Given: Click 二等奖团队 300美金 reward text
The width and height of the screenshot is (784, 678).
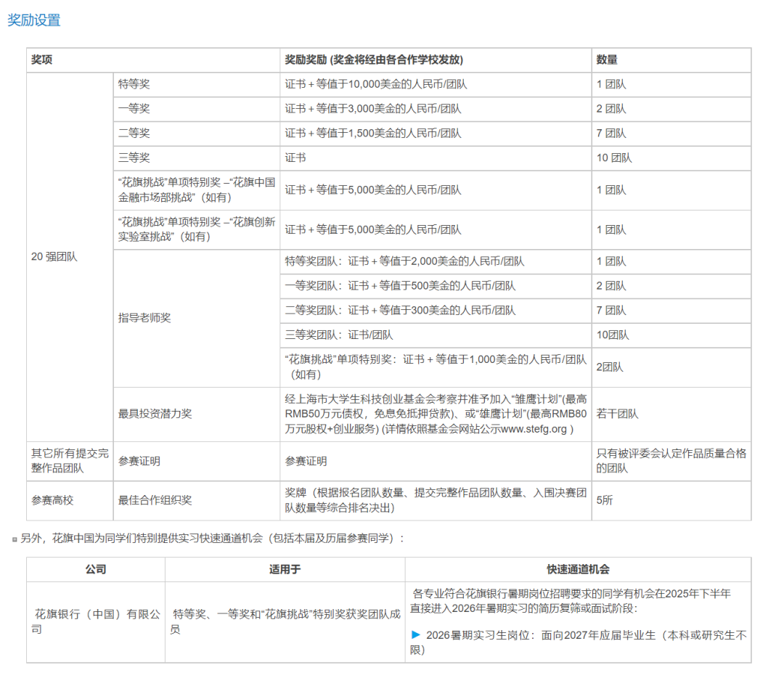Looking at the screenshot, I should click(400, 310).
